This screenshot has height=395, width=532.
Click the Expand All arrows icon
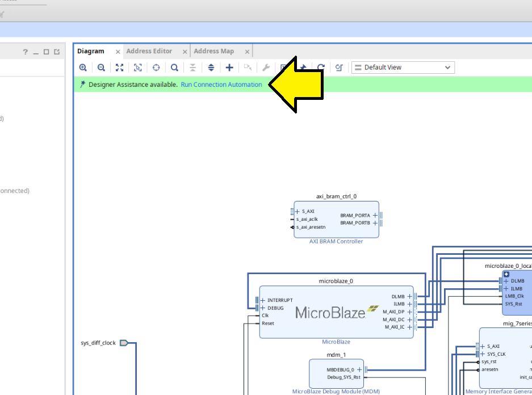point(211,68)
